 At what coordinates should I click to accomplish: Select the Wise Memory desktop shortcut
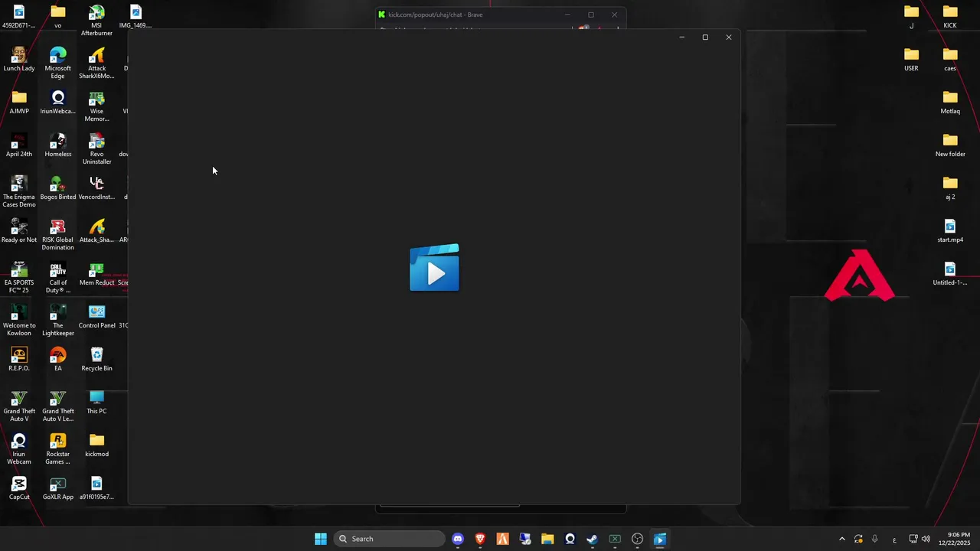[x=96, y=106]
